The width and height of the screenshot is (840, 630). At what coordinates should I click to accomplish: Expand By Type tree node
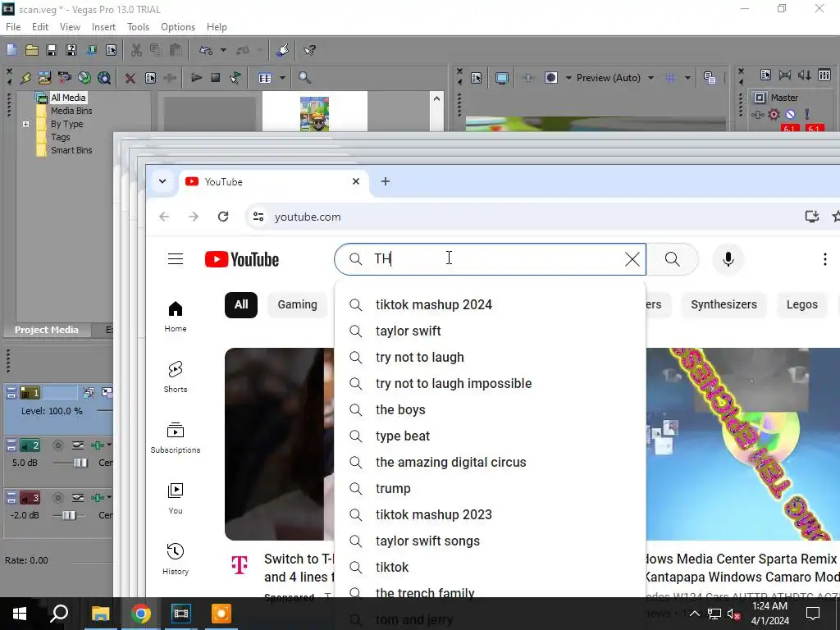click(25, 125)
